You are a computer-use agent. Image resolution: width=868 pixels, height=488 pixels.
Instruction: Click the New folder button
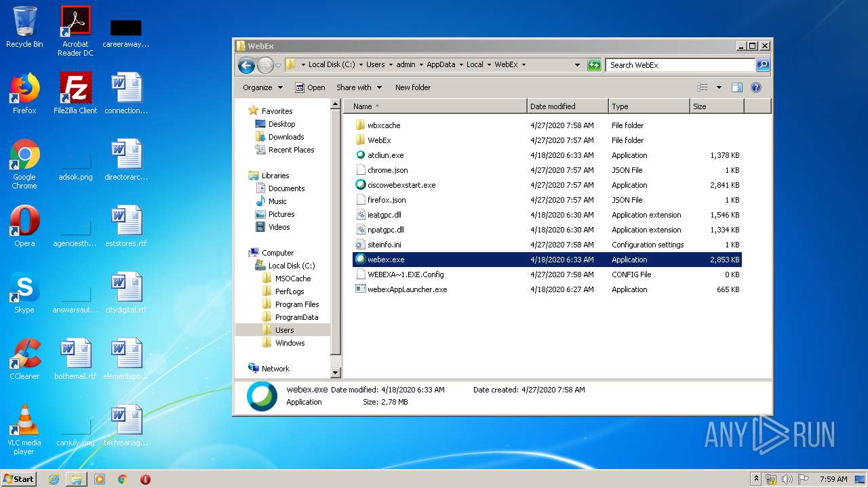pyautogui.click(x=413, y=87)
